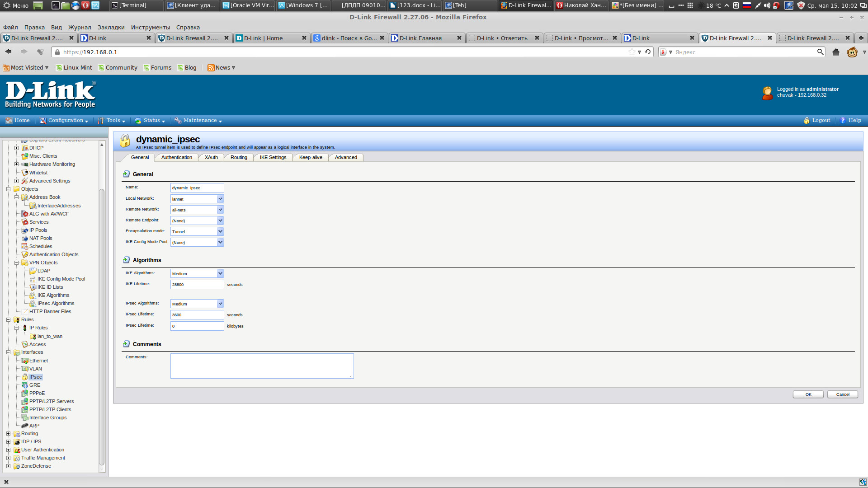Click the Cancel button
868x488 pixels.
(x=842, y=394)
